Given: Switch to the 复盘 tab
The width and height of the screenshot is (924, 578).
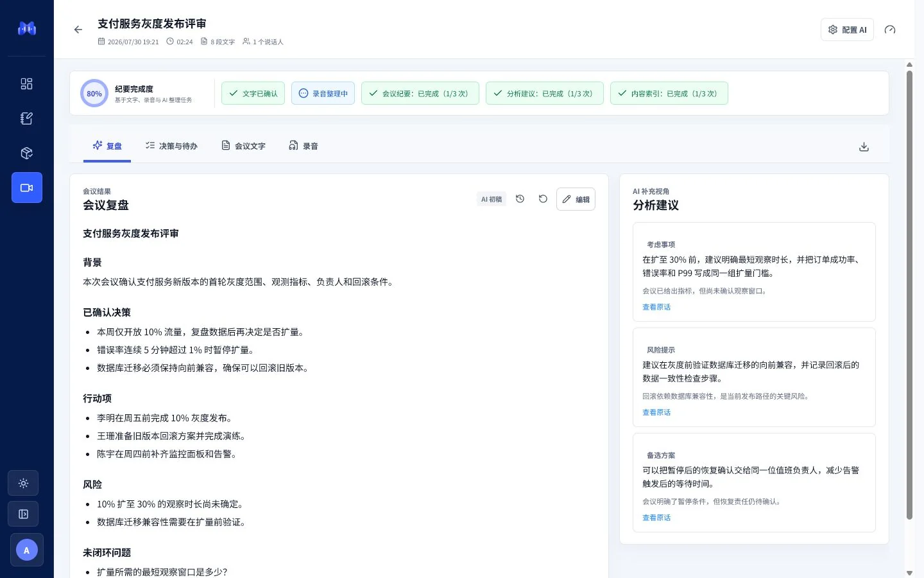Looking at the screenshot, I should [x=107, y=146].
